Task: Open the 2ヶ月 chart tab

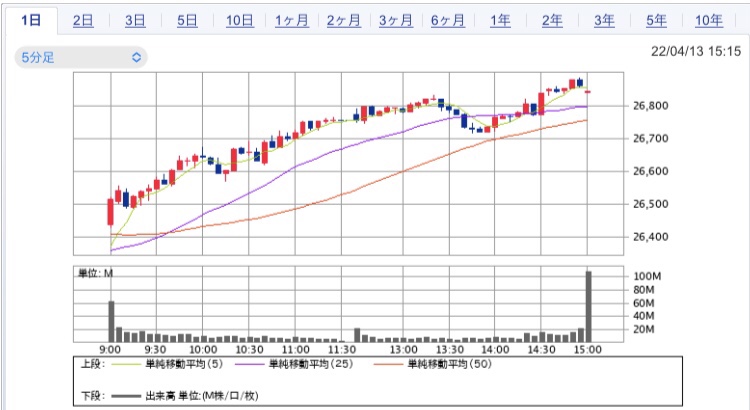Action: [x=344, y=21]
